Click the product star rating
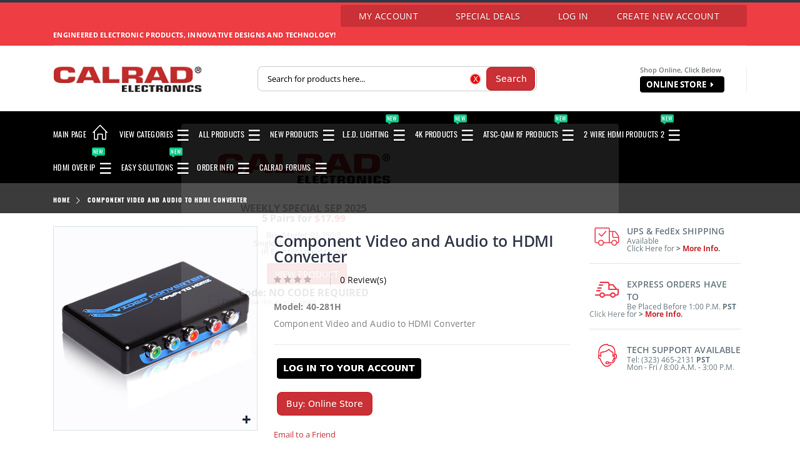800x450 pixels. pyautogui.click(x=293, y=280)
